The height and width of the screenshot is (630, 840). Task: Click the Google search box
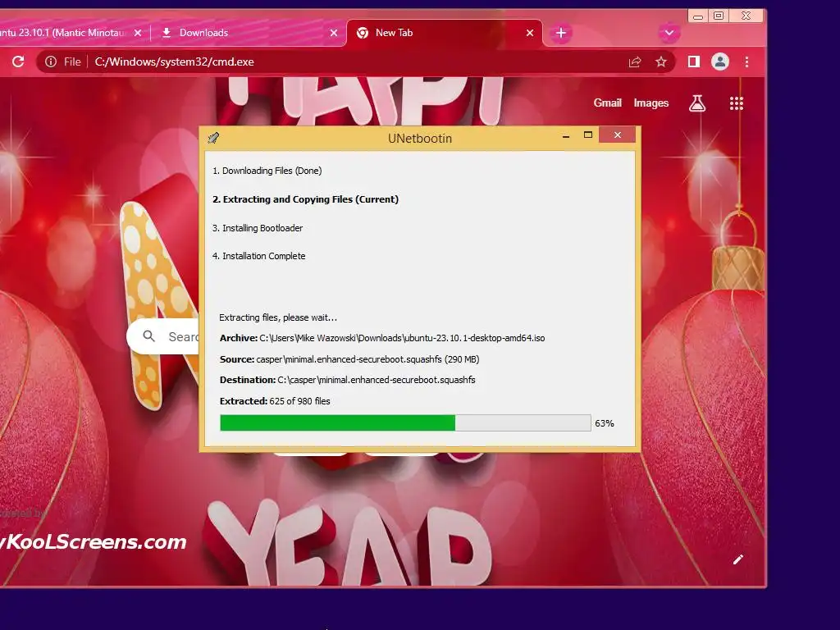(x=163, y=336)
